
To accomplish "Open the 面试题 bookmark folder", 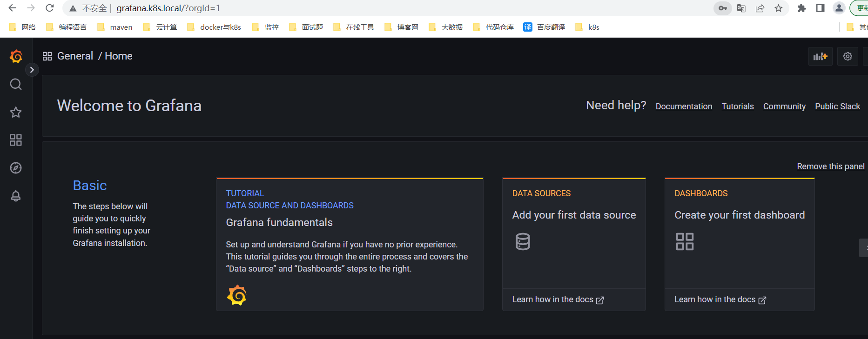I will [306, 27].
